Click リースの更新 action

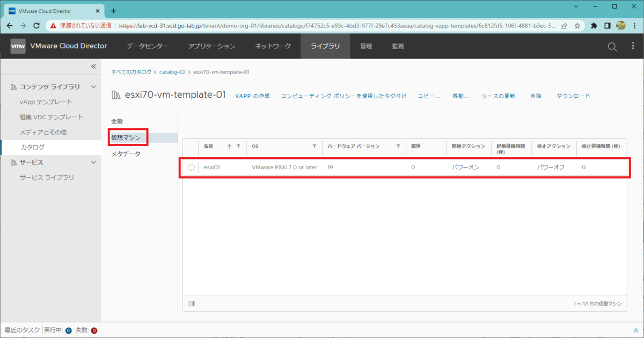(x=498, y=96)
